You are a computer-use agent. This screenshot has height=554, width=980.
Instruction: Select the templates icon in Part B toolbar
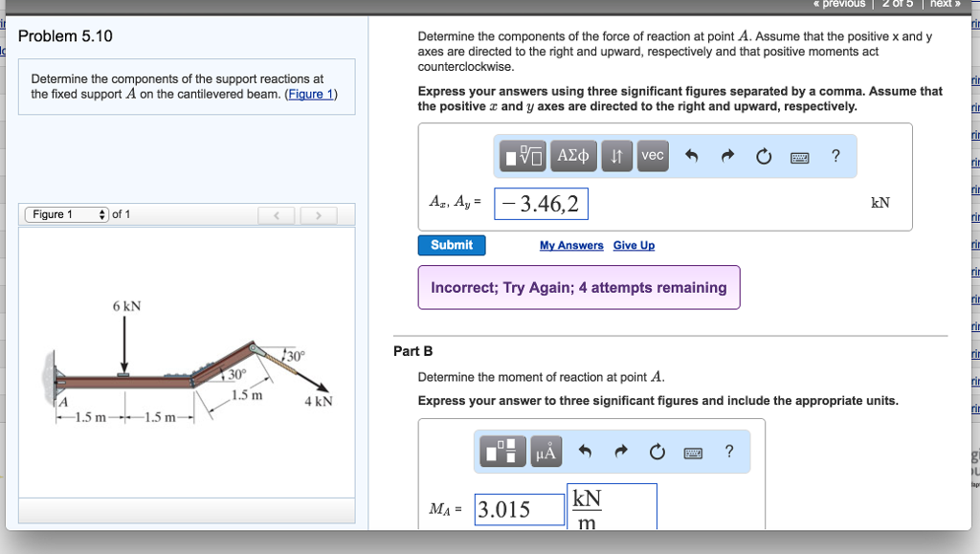504,452
